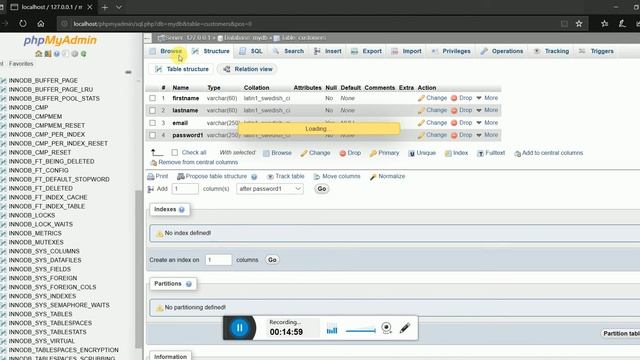Click the browser home button
The image size is (640, 360).
coord(41,24)
